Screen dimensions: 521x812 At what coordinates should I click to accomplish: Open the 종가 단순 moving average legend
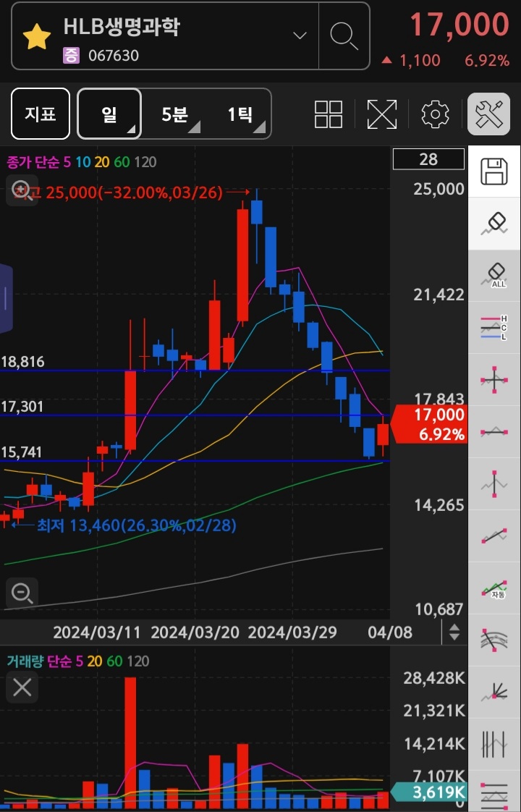(x=81, y=162)
